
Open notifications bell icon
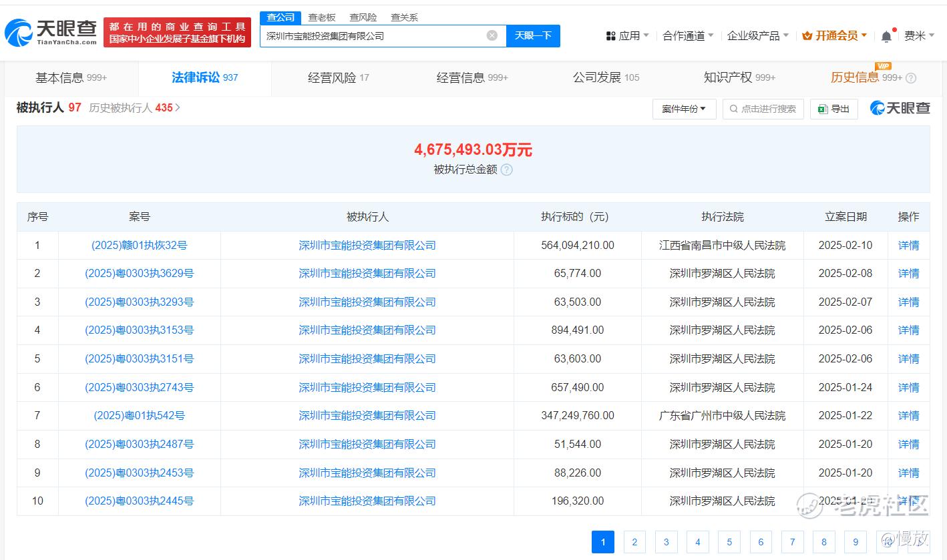point(886,36)
